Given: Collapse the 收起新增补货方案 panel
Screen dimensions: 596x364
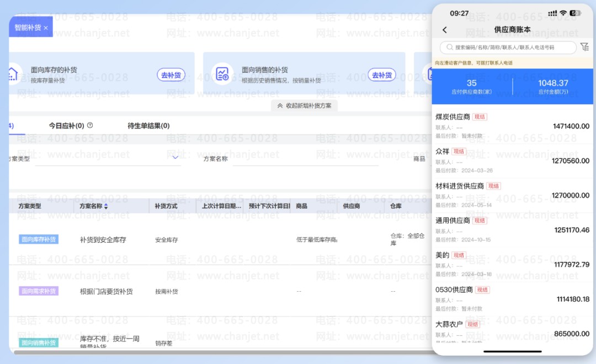Looking at the screenshot, I should tap(305, 105).
